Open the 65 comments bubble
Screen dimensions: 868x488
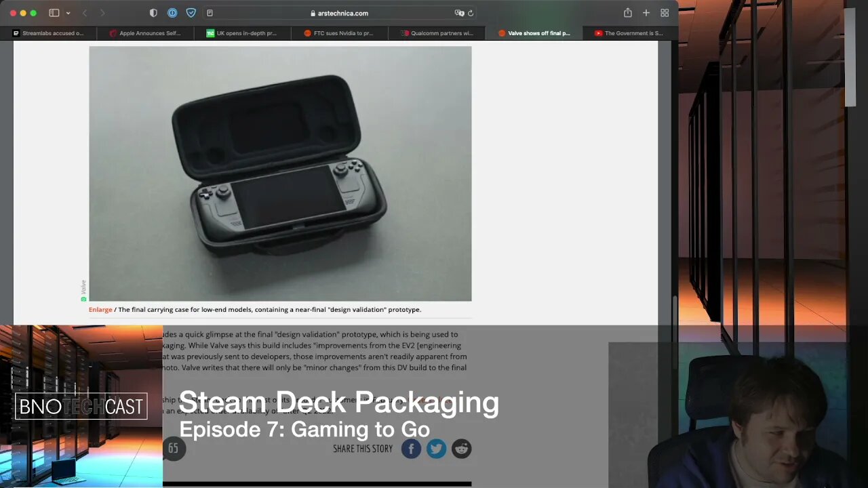(x=174, y=449)
